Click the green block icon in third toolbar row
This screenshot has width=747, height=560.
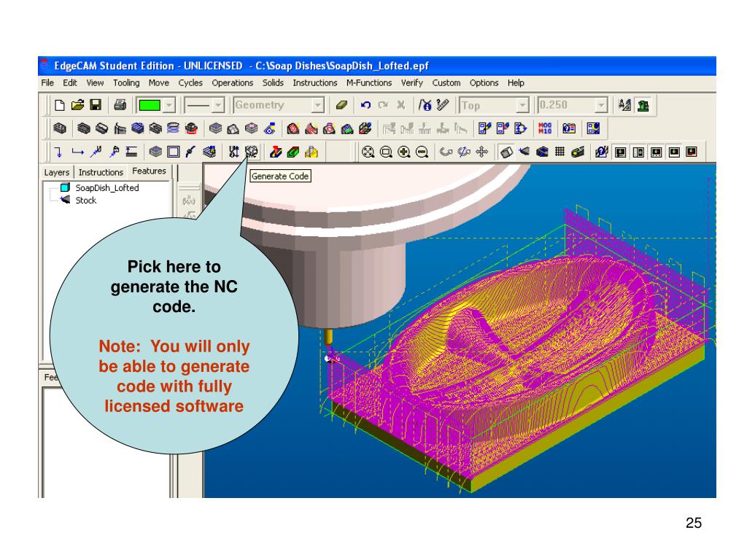pyautogui.click(x=293, y=152)
